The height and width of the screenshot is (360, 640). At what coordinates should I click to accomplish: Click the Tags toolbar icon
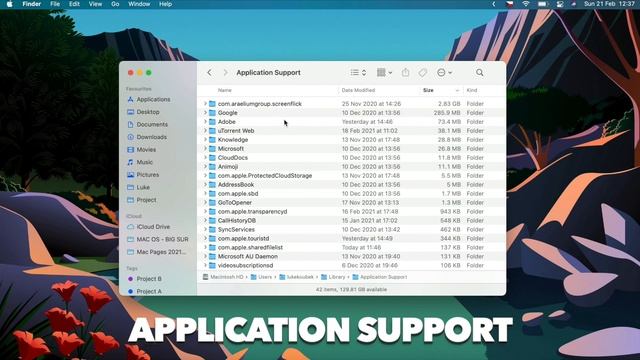point(422,73)
